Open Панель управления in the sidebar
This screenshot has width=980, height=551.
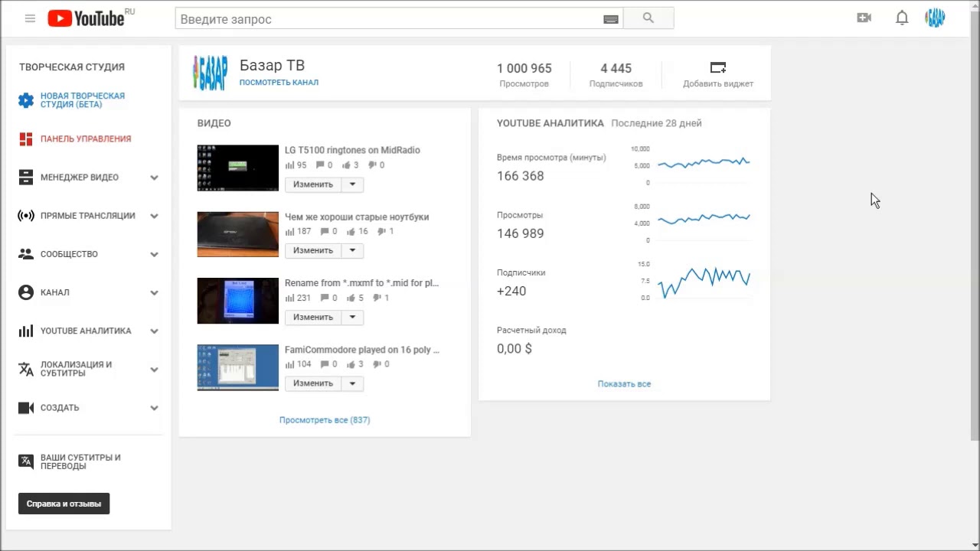tap(86, 139)
